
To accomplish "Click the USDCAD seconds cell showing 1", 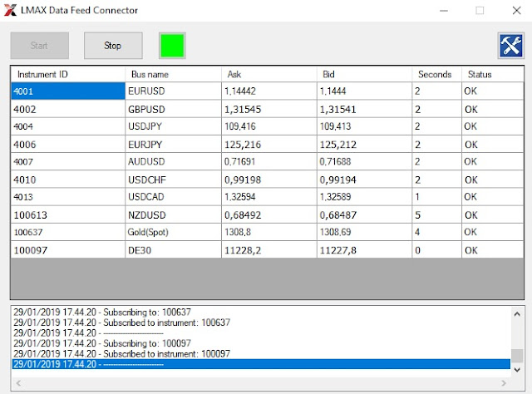I will 437,197.
